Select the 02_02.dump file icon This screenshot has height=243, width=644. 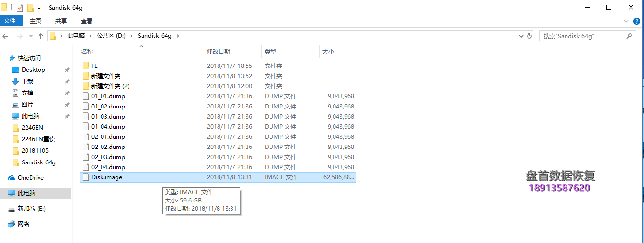point(86,147)
